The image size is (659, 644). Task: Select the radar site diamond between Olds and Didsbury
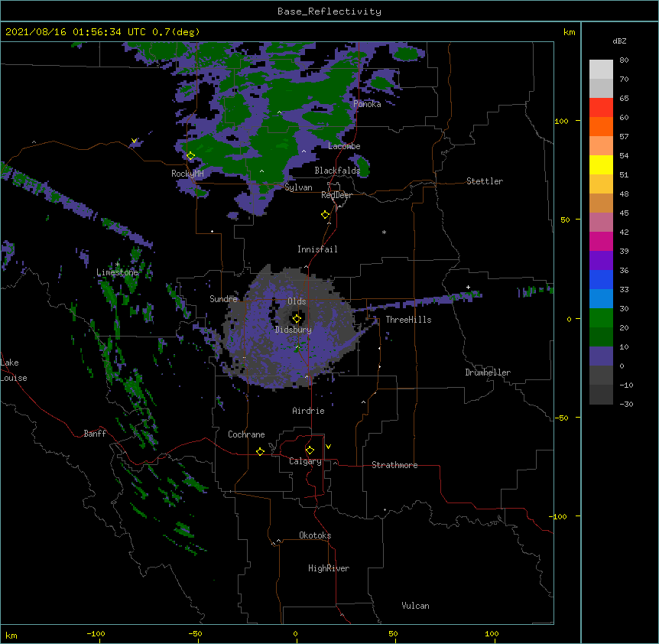coord(297,319)
